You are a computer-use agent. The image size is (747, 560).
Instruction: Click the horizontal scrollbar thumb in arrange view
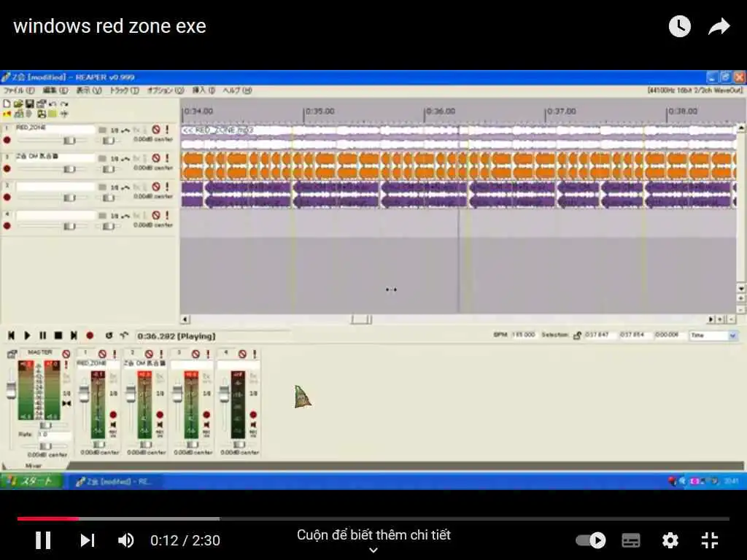click(362, 319)
